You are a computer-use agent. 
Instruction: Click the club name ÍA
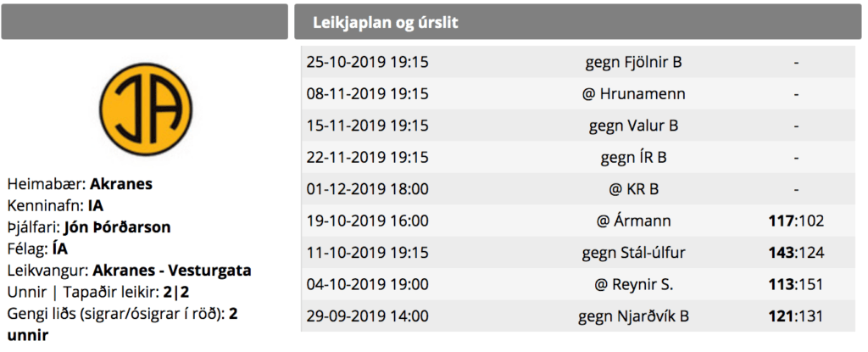tap(60, 249)
